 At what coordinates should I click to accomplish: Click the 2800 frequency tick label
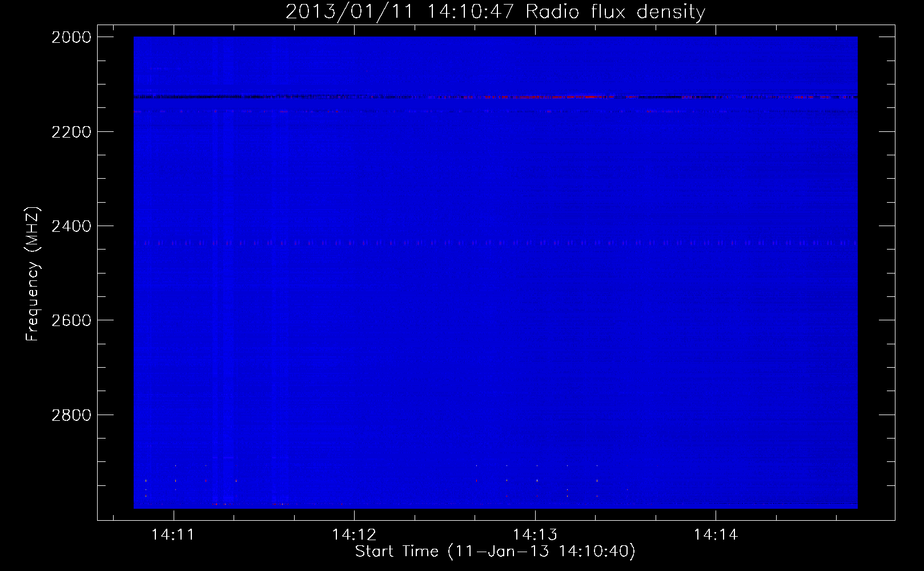pyautogui.click(x=71, y=415)
